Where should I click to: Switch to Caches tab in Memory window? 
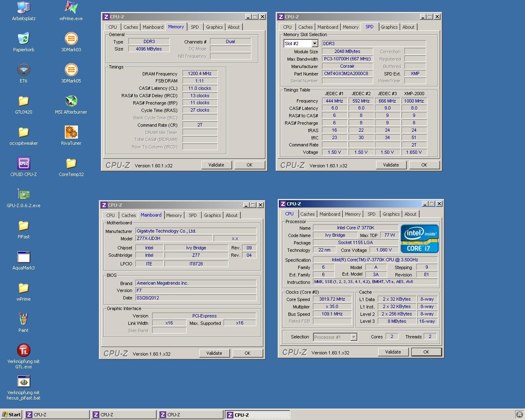coord(131,27)
